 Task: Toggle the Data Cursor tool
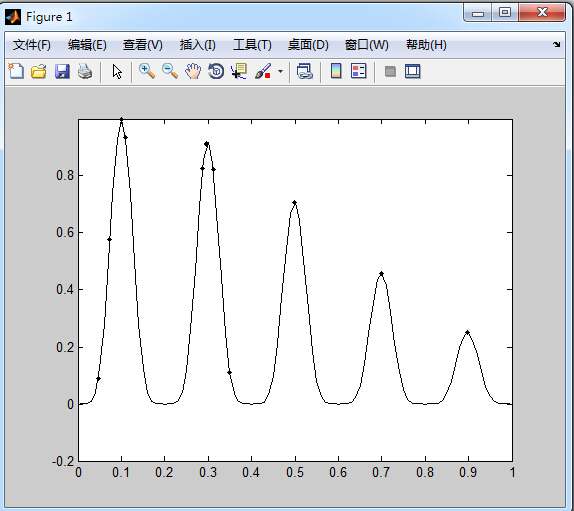pyautogui.click(x=239, y=71)
